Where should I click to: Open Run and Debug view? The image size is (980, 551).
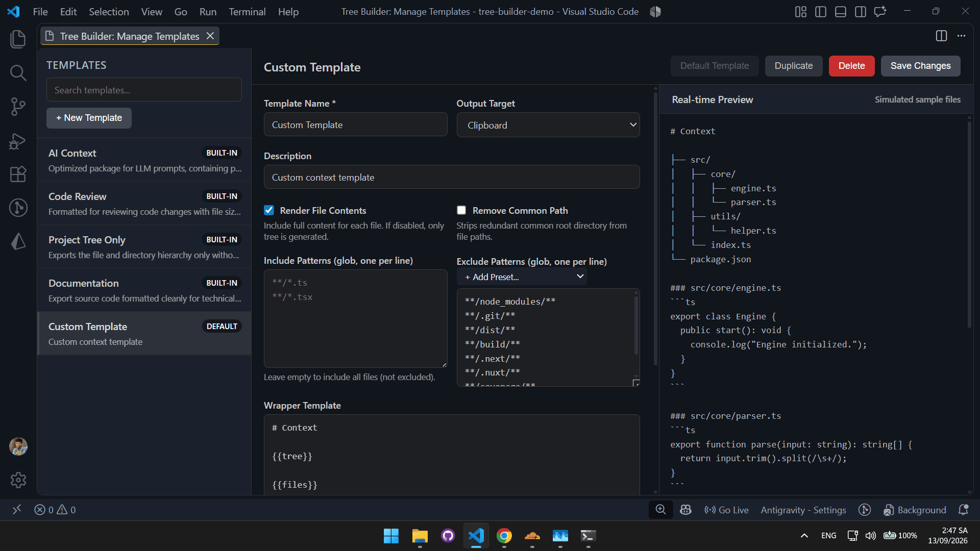point(18,141)
